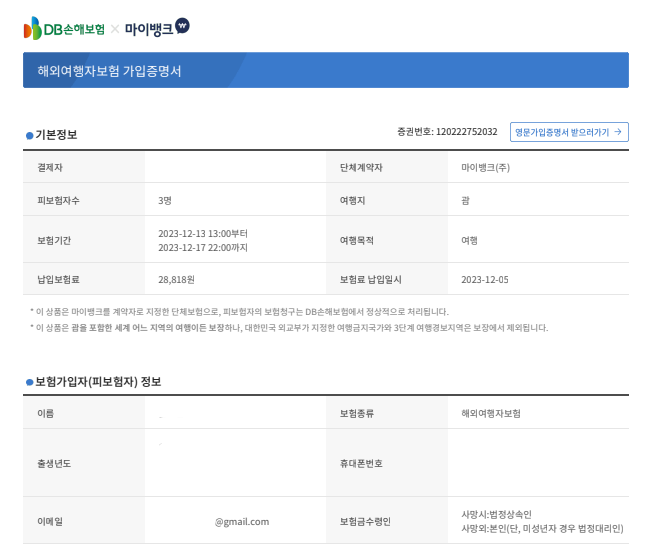Open 영문가입증명서 받으러가기 button
This screenshot has height=560, width=655.
tap(569, 132)
